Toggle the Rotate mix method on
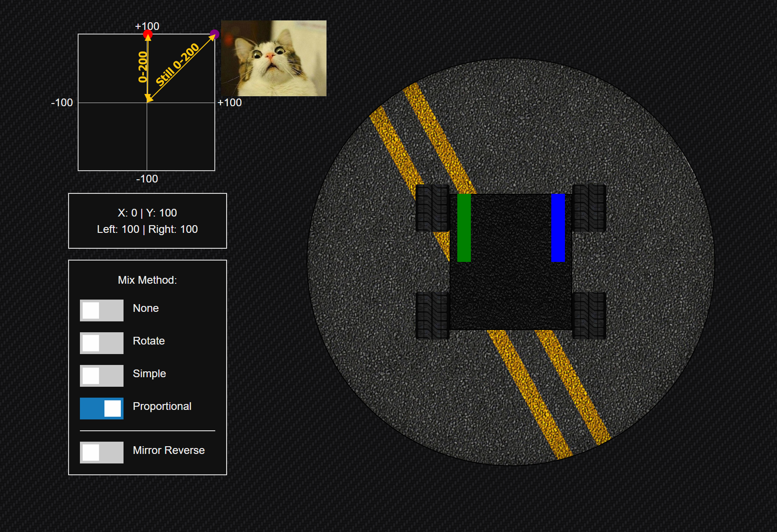Viewport: 777px width, 532px height. pos(101,343)
